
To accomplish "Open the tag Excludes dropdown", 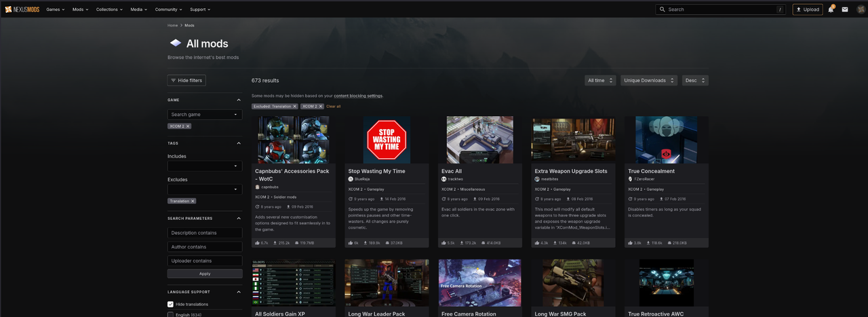I will point(205,189).
